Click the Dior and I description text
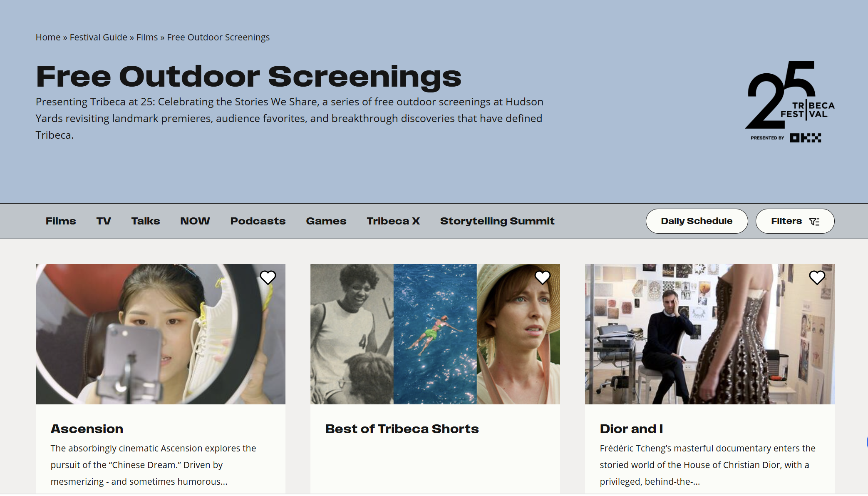The width and height of the screenshot is (868, 496). [707, 465]
